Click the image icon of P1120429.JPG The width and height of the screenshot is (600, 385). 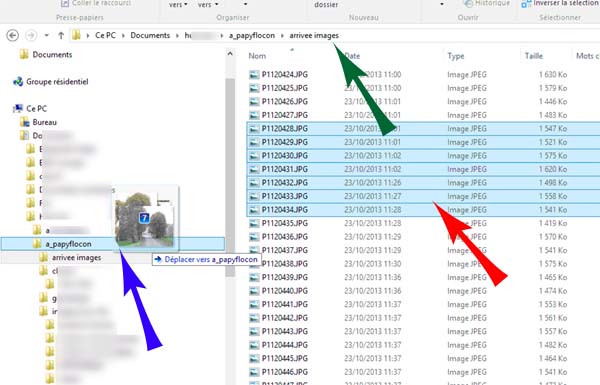click(254, 142)
